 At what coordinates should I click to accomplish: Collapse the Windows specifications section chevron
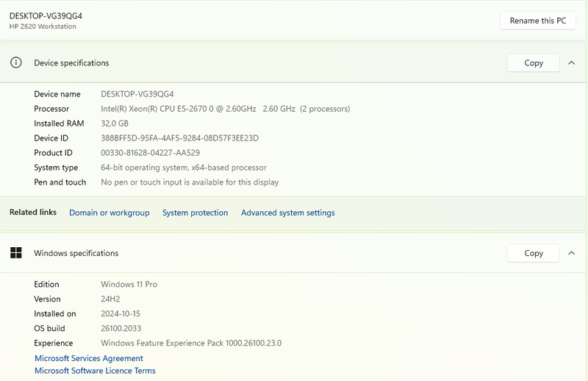[571, 253]
